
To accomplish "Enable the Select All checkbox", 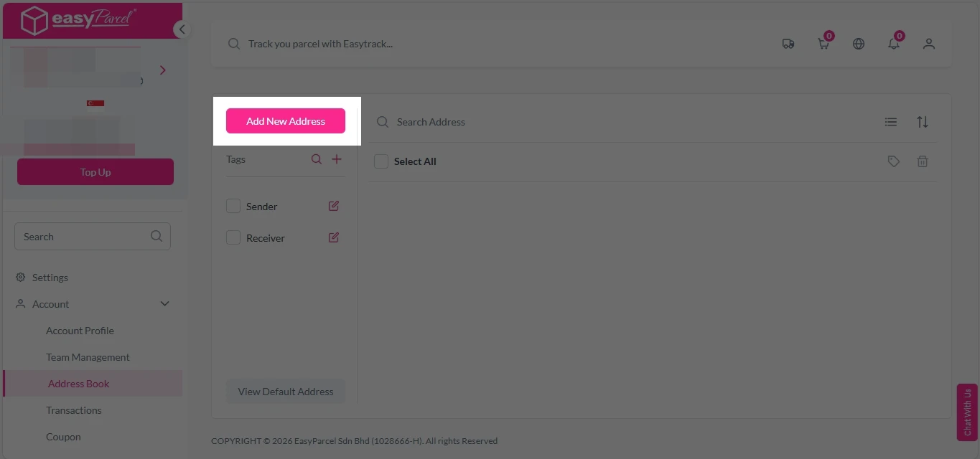I will [381, 161].
